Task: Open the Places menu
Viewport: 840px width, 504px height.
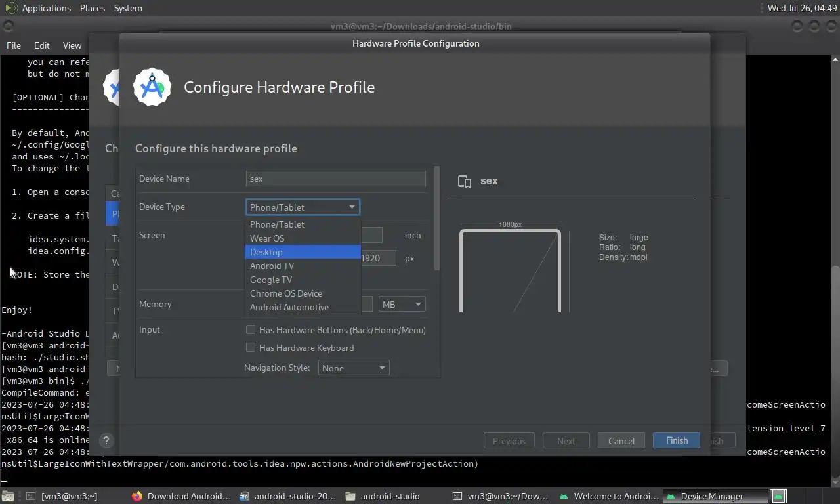Action: pyautogui.click(x=93, y=8)
